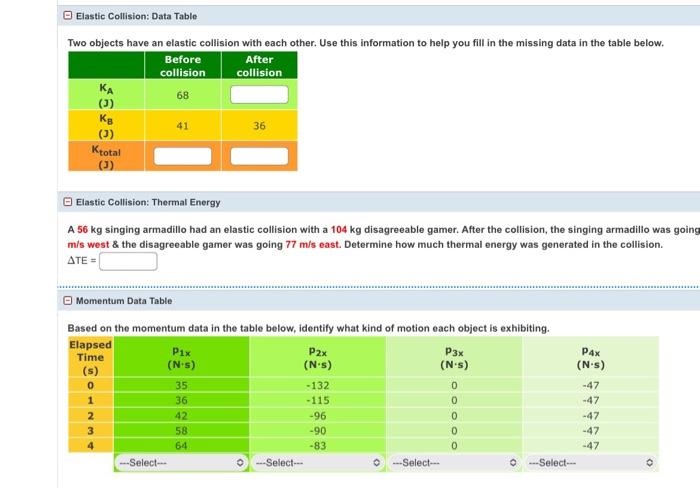Viewport: 700px width, 488px height.
Task: Click the elapsed time row 0 label
Action: (90, 385)
